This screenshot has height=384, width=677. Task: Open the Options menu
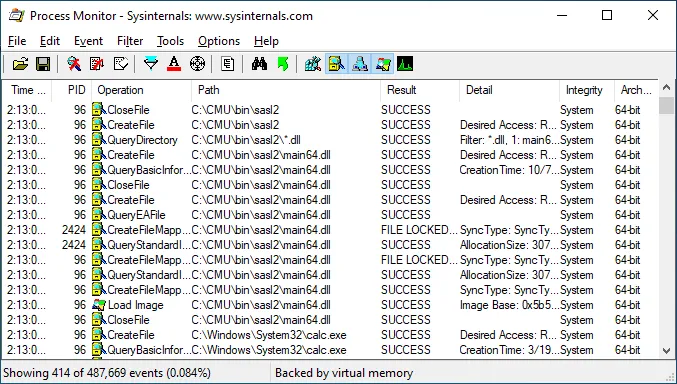coord(219,41)
